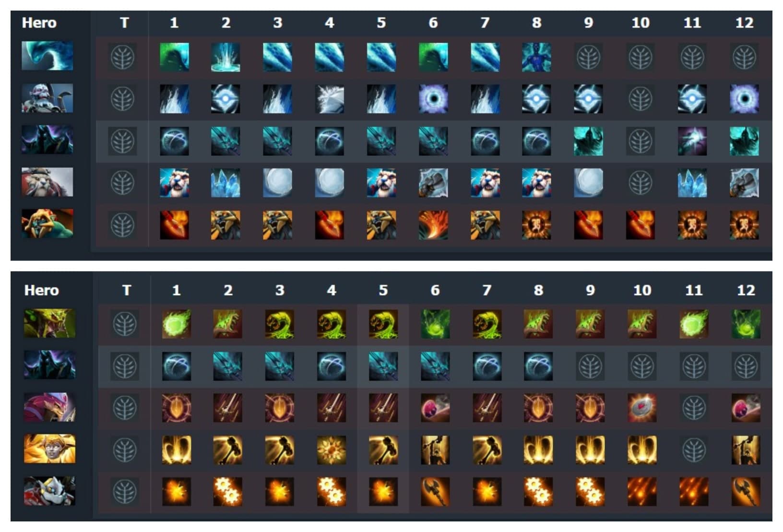
Task: Open the Morphling hero portrait
Action: click(47, 56)
